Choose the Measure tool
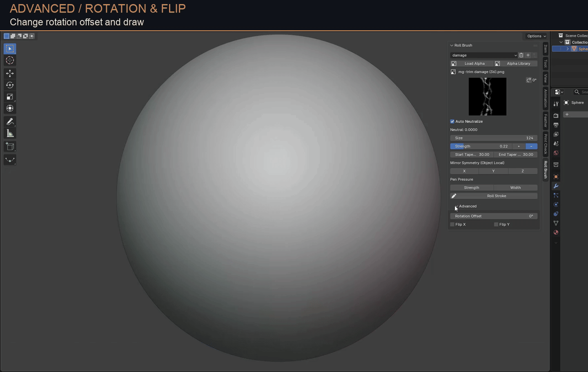 click(x=10, y=133)
